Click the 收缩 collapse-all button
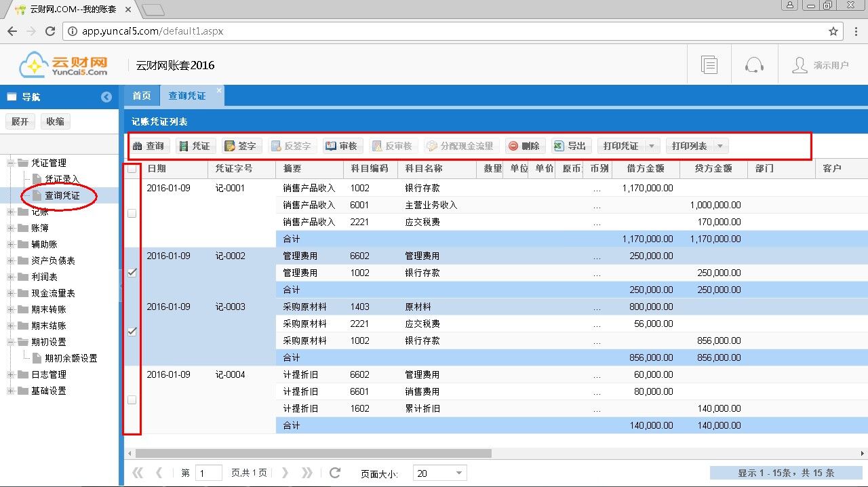The width and height of the screenshot is (868, 487). click(x=55, y=121)
